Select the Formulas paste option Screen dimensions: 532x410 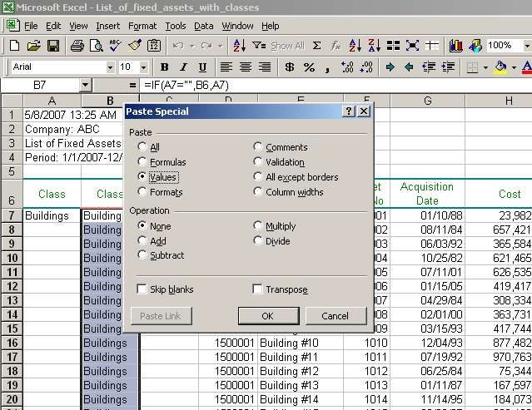142,161
